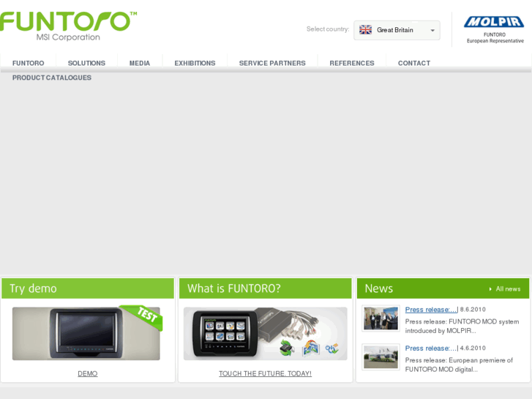Open the SOLUTIONS menu
This screenshot has width=532, height=399.
point(86,63)
